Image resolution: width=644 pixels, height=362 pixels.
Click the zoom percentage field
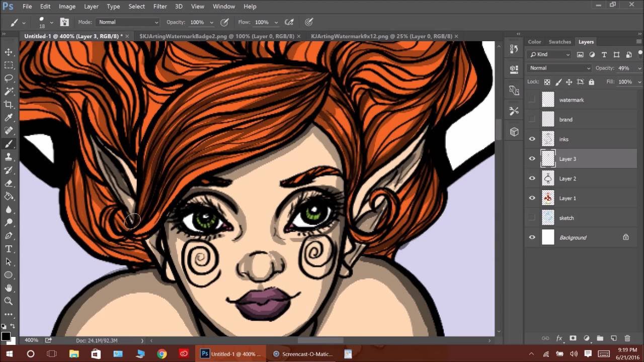point(31,340)
